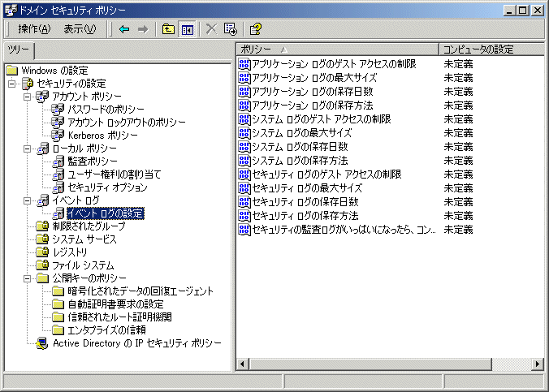Click the システム ログの最大サイズ policy icon
Screen dimensions: 549x392
[244, 133]
